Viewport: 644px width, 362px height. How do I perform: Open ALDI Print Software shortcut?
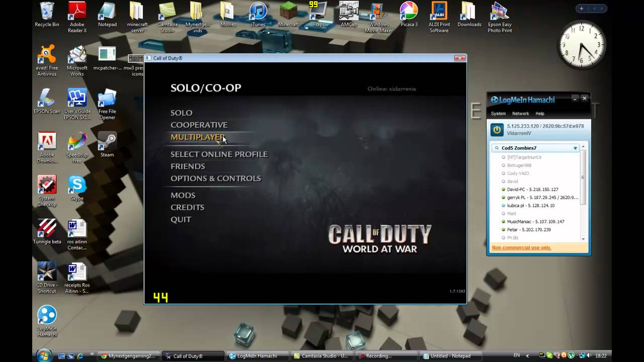click(439, 18)
